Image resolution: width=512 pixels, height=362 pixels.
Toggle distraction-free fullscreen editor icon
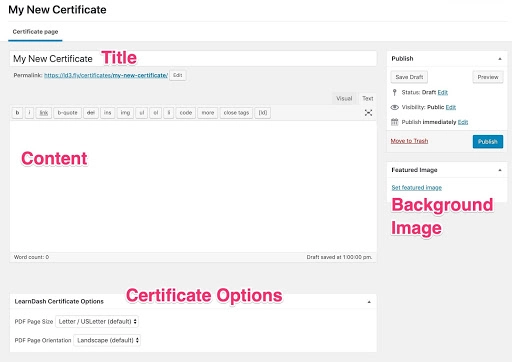coord(368,113)
